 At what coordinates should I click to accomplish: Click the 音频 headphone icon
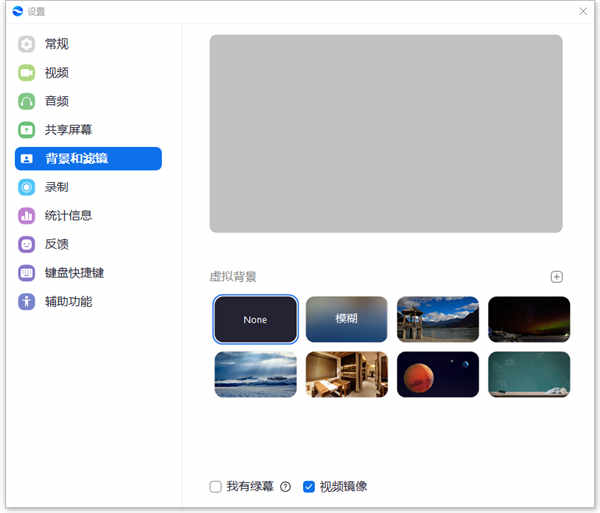click(x=26, y=101)
